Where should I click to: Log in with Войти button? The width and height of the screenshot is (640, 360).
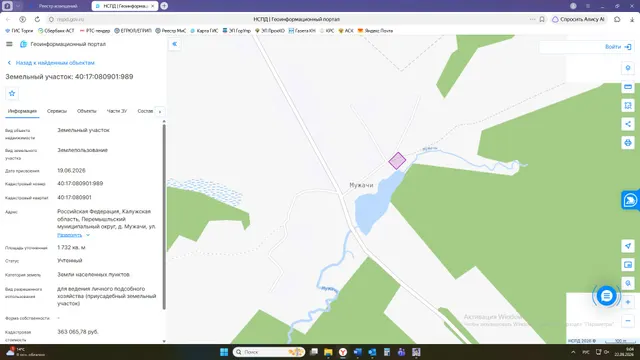pyautogui.click(x=618, y=47)
